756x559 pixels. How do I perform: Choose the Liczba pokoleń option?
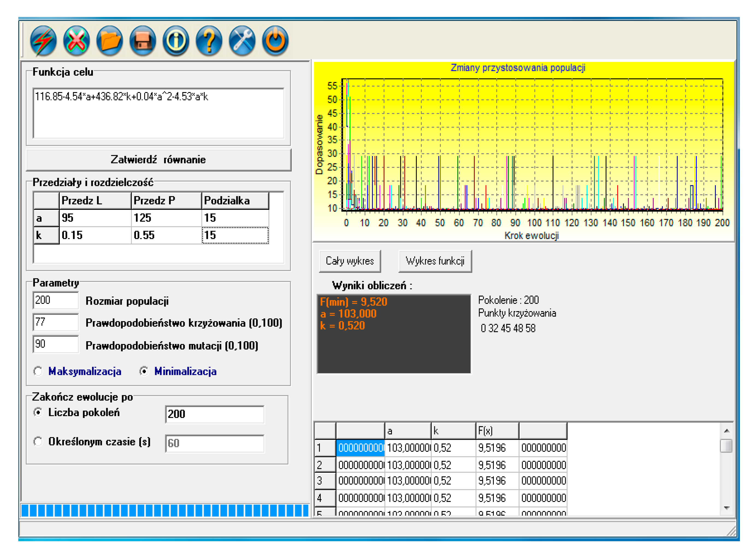point(38,413)
